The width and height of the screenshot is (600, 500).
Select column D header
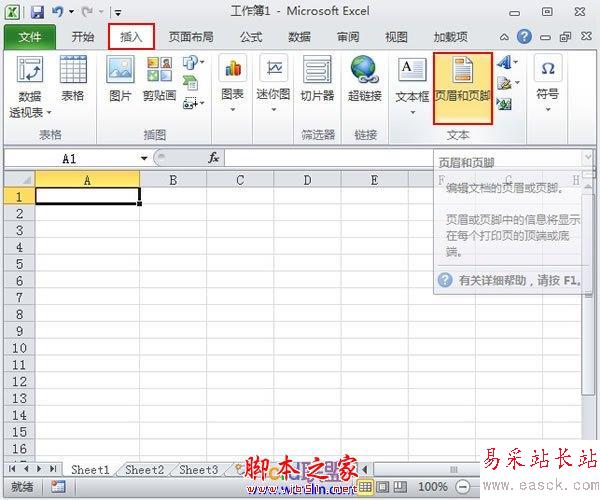coord(307,180)
